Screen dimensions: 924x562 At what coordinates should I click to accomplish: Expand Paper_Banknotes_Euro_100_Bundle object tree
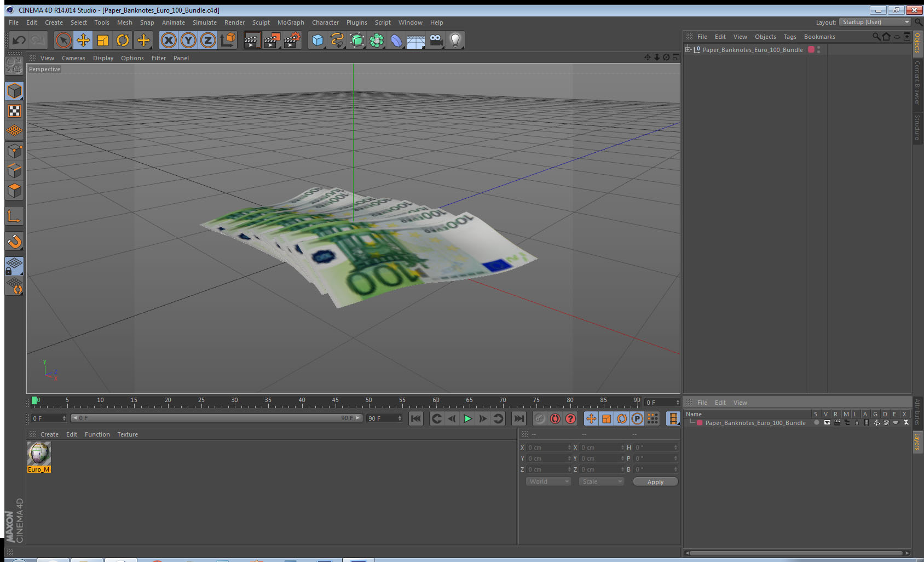point(688,49)
